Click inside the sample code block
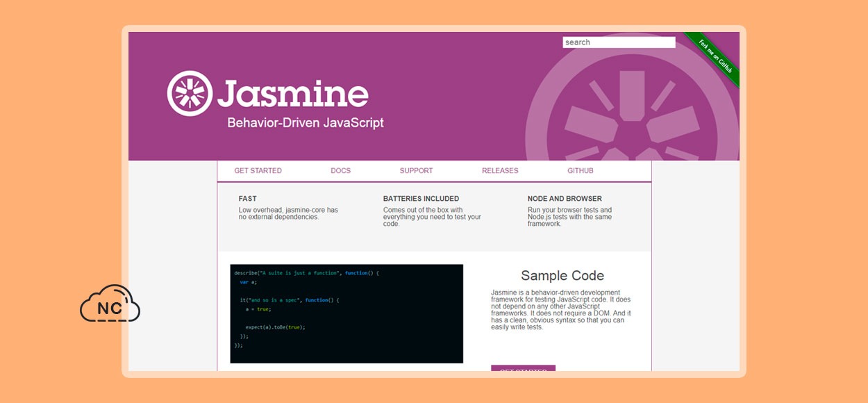Image resolution: width=868 pixels, height=403 pixels. click(x=347, y=313)
